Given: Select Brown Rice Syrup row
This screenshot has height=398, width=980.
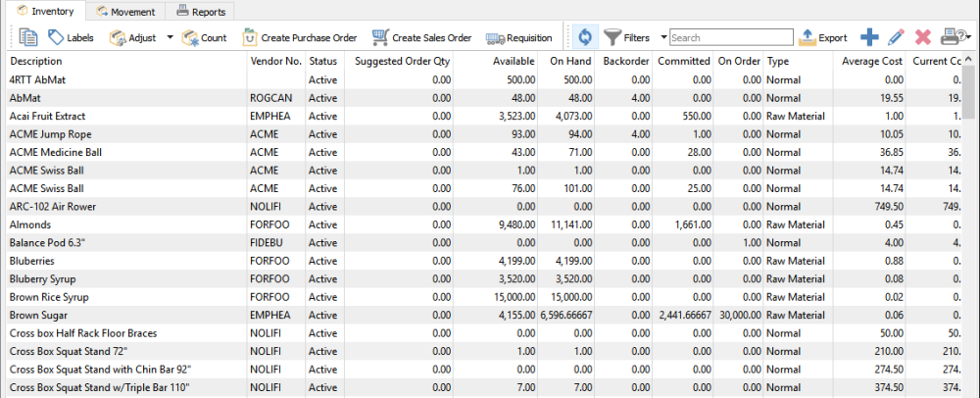Looking at the screenshot, I should pos(484,297).
